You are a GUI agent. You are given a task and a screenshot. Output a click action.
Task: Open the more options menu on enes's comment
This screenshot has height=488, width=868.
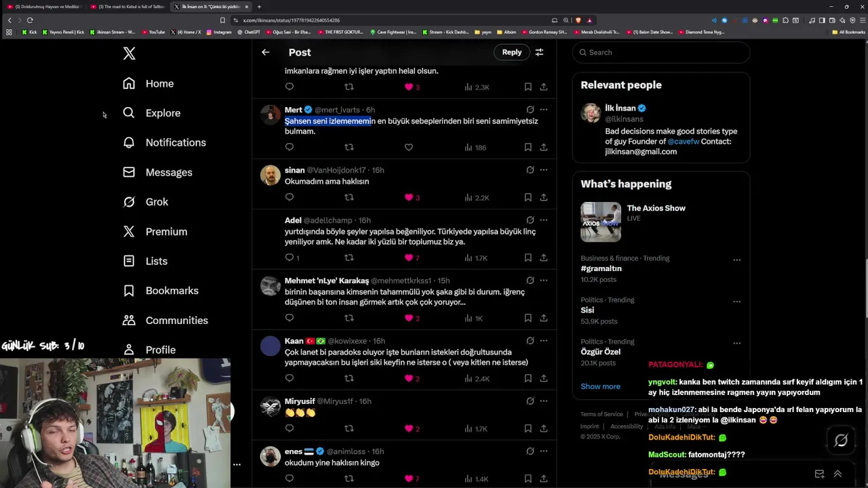[543, 451]
